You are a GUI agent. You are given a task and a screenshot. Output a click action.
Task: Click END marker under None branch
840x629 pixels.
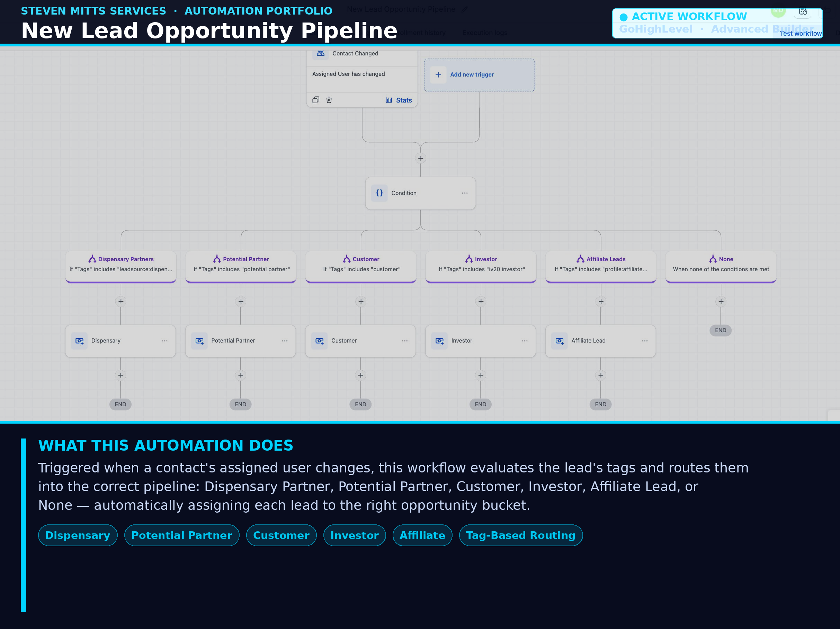[x=721, y=330]
